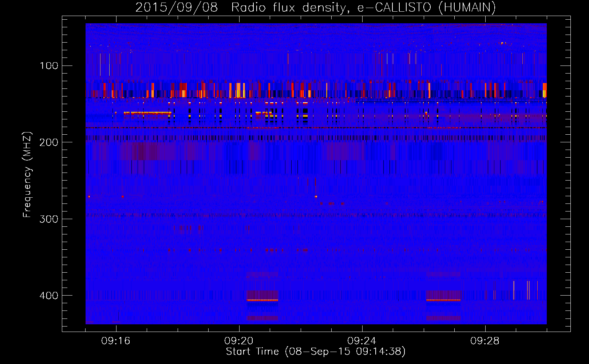
Task: Click the '300' frequency tick label
Action: click(49, 219)
